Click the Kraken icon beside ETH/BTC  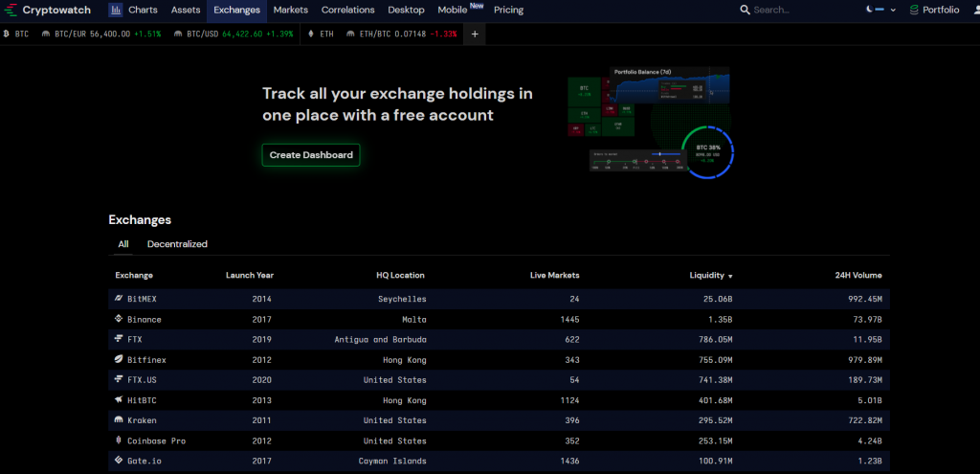point(350,34)
